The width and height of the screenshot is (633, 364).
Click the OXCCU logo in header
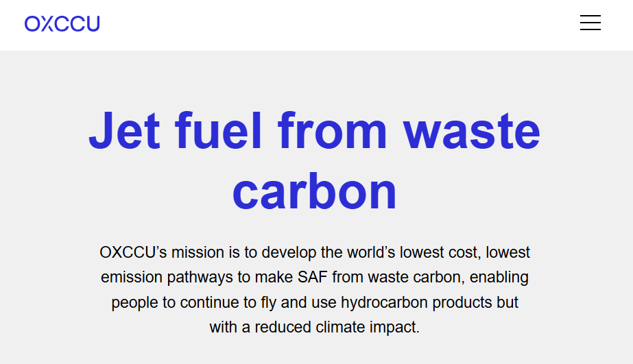click(x=62, y=24)
